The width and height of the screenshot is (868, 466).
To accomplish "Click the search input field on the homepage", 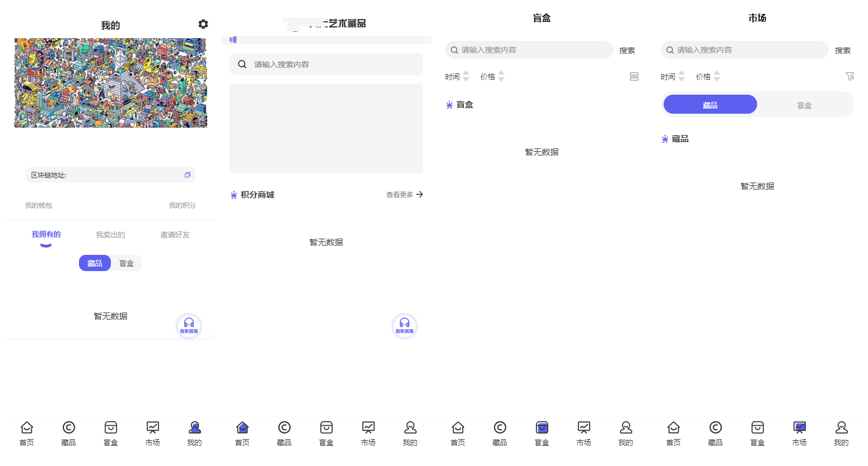I will click(326, 64).
